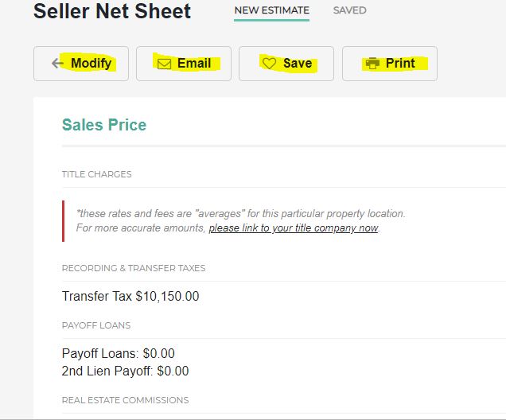Click the 2nd Lien Payoff: $0.00 line
Image resolution: width=506 pixels, height=420 pixels.
pyautogui.click(x=125, y=371)
